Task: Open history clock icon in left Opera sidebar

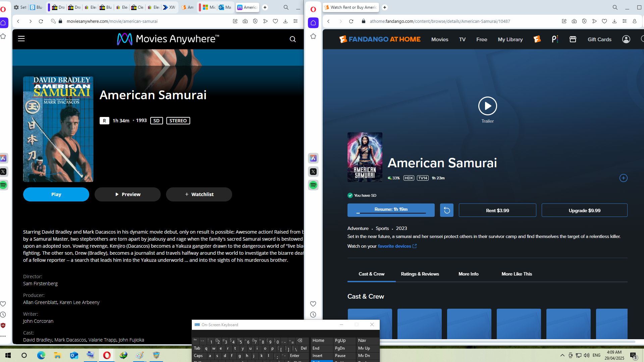Action: (3, 314)
